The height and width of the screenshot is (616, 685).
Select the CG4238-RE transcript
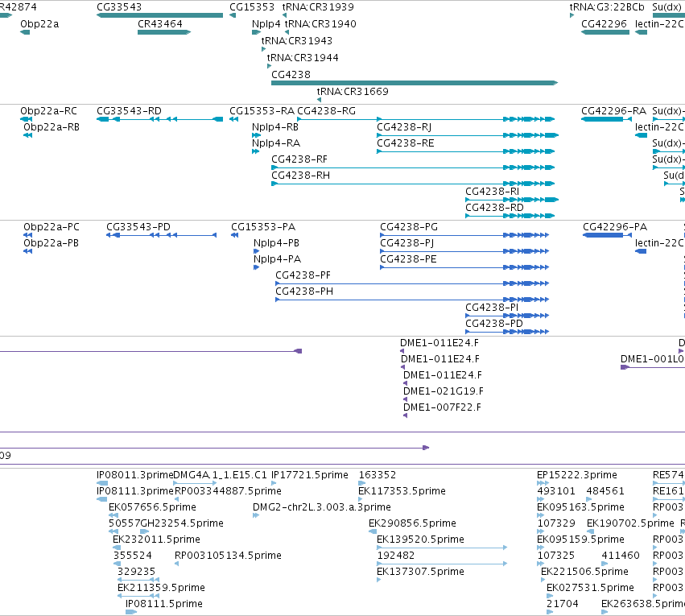(466, 151)
